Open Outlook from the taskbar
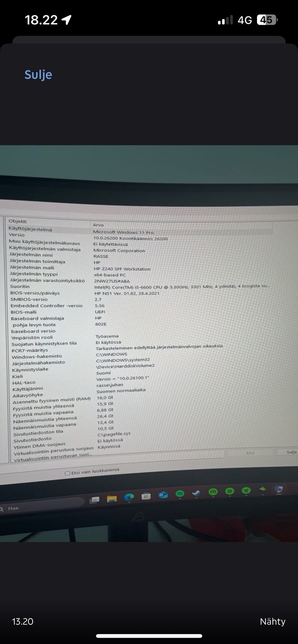Viewport: 298px width, 644px height. (x=163, y=495)
